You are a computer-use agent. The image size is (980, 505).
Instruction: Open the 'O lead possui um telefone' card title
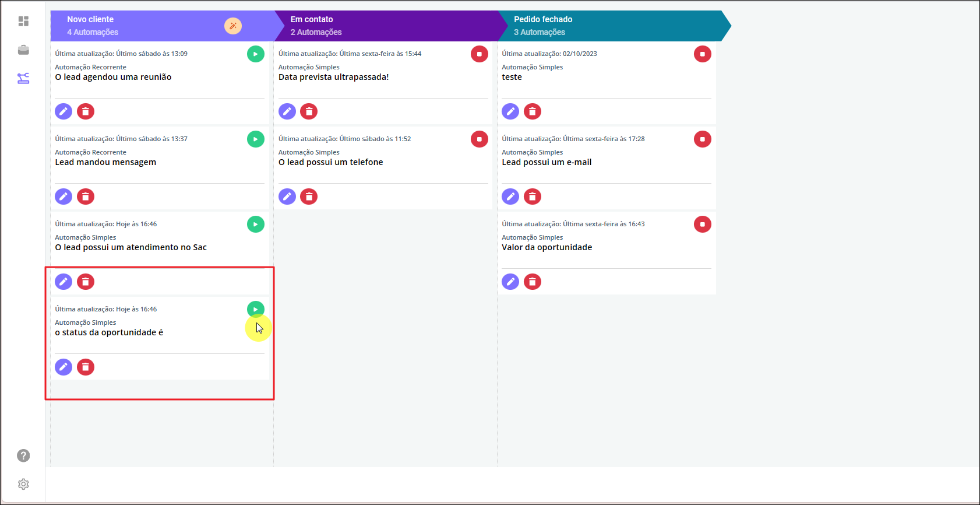pos(330,162)
